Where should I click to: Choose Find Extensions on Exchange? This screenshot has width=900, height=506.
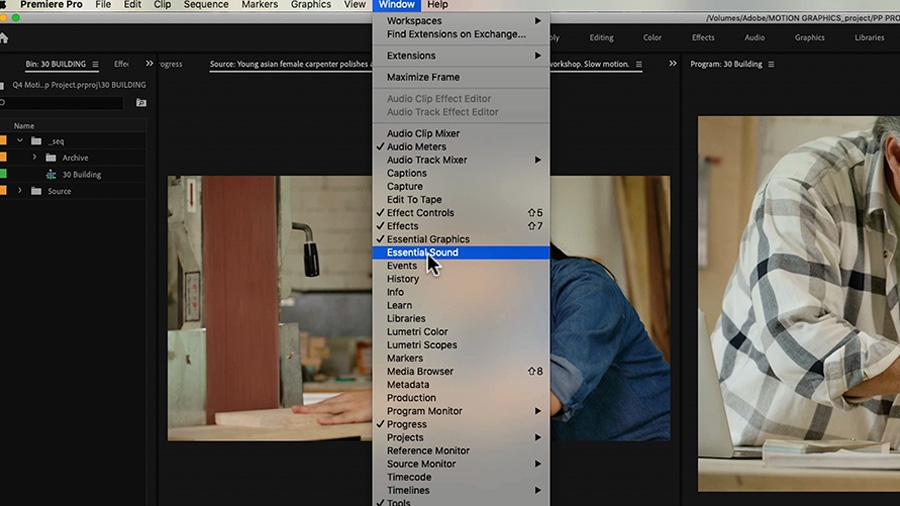(461, 34)
